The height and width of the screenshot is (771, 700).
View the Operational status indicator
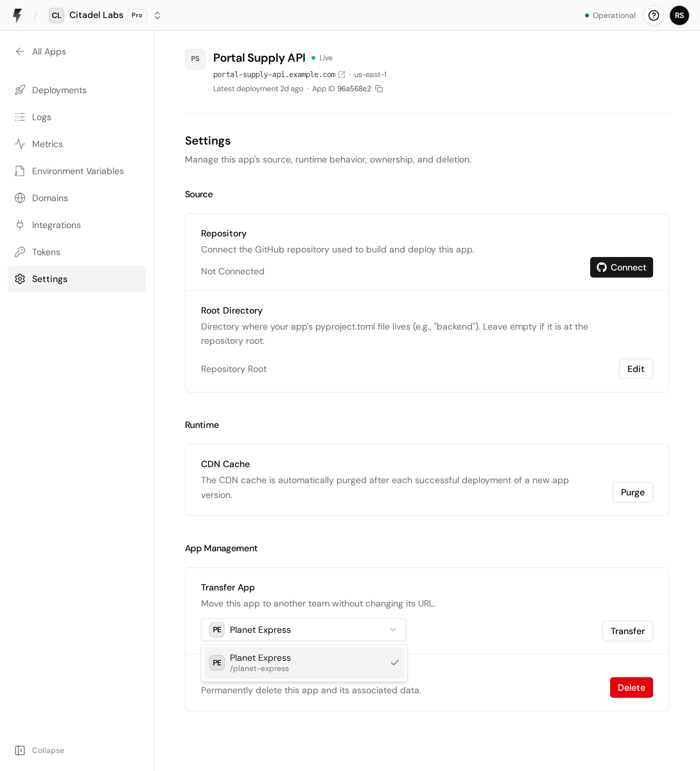pyautogui.click(x=610, y=15)
